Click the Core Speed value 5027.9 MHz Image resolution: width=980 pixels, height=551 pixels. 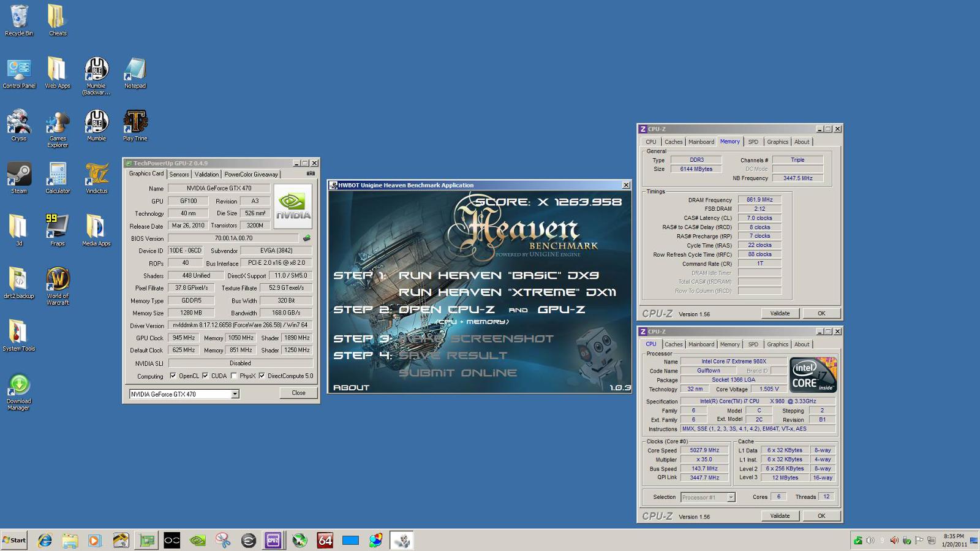(704, 450)
